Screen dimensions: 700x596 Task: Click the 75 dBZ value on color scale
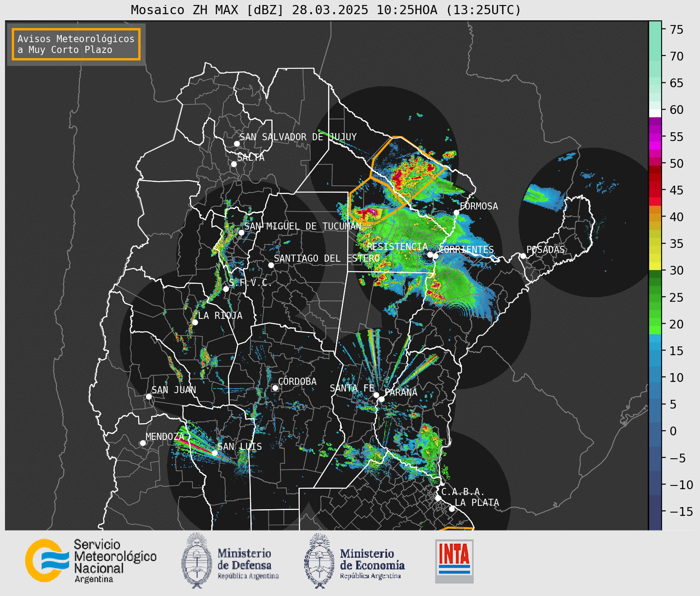tap(677, 30)
